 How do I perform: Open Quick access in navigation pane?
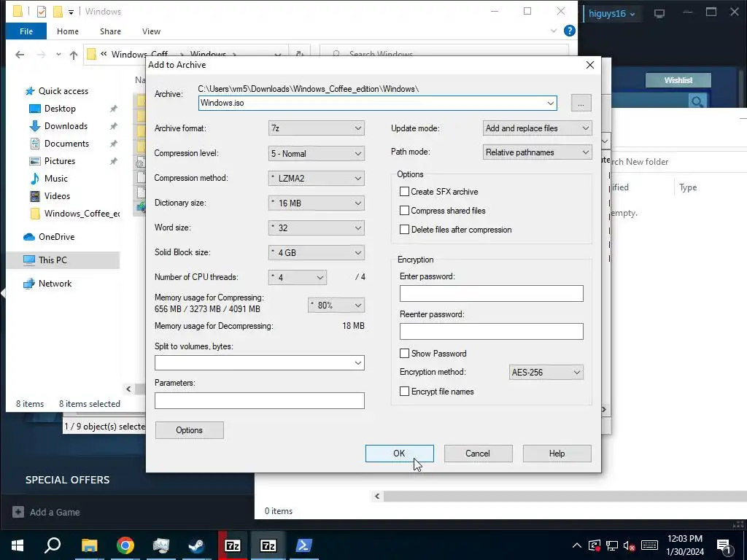pyautogui.click(x=63, y=91)
